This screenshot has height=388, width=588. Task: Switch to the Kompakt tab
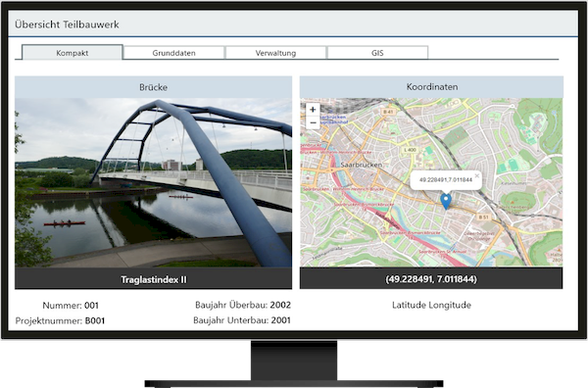coord(73,53)
